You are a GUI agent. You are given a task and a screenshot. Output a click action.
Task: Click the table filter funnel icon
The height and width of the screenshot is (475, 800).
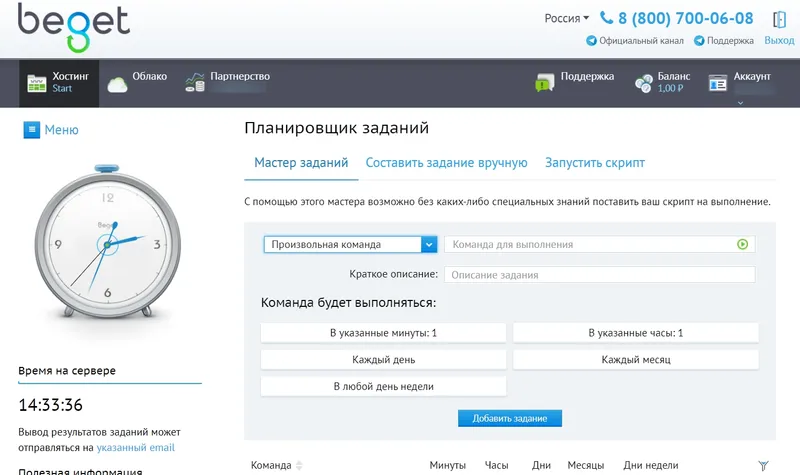click(x=763, y=465)
